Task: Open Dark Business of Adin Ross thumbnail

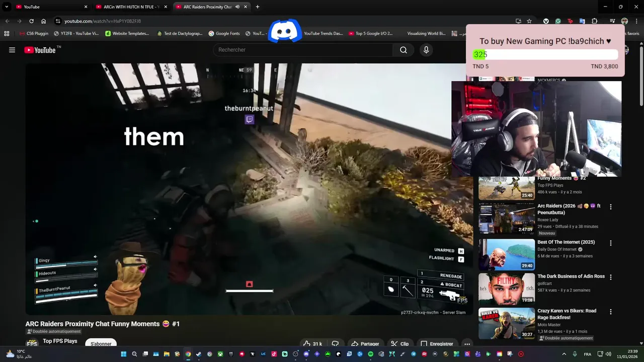Action: (x=506, y=289)
